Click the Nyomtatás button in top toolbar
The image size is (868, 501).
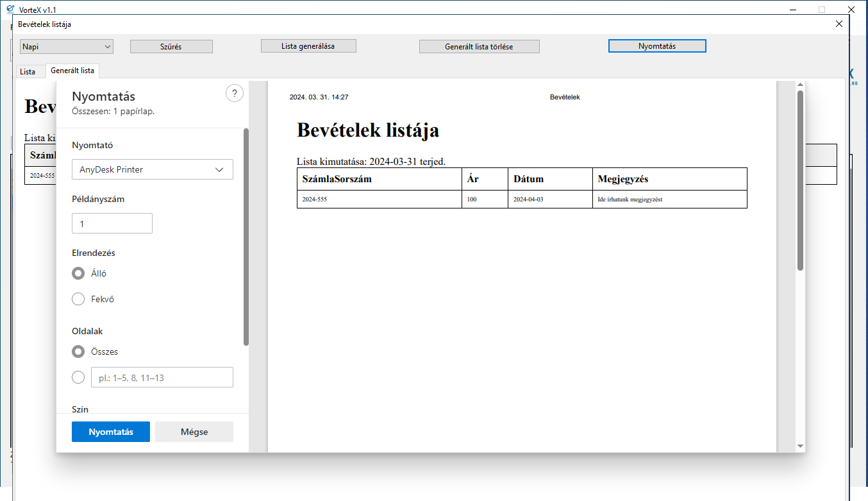tap(657, 46)
